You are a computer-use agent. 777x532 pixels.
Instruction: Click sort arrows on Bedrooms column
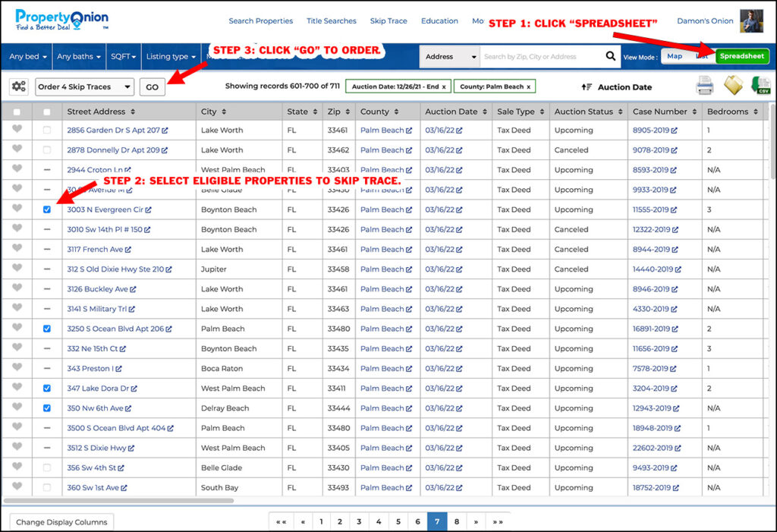(755, 112)
